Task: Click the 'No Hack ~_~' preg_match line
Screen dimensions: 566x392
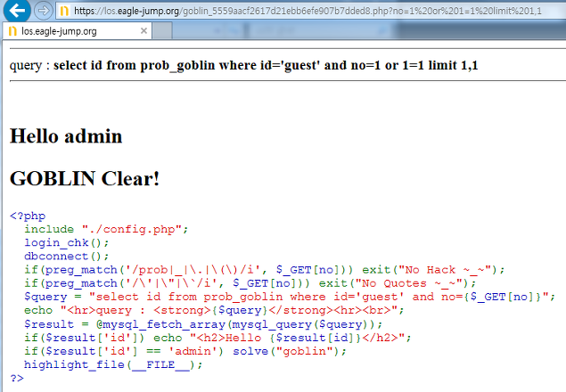Action: [265, 270]
